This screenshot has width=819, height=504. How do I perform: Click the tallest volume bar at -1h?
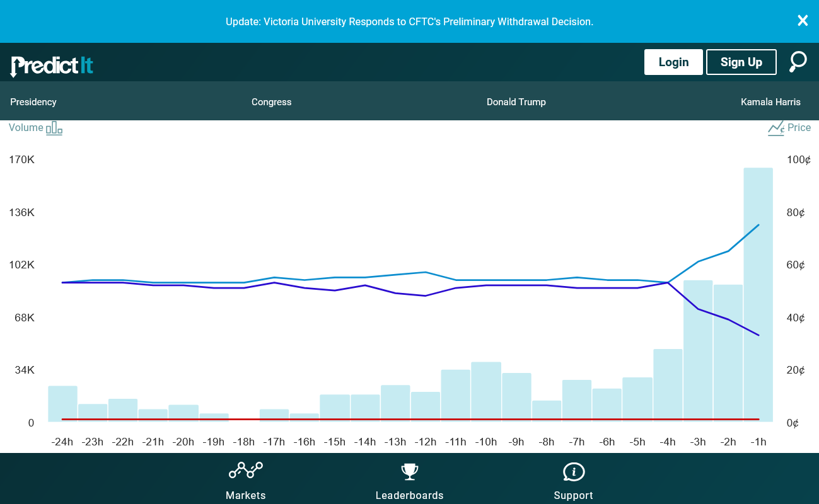pyautogui.click(x=758, y=294)
